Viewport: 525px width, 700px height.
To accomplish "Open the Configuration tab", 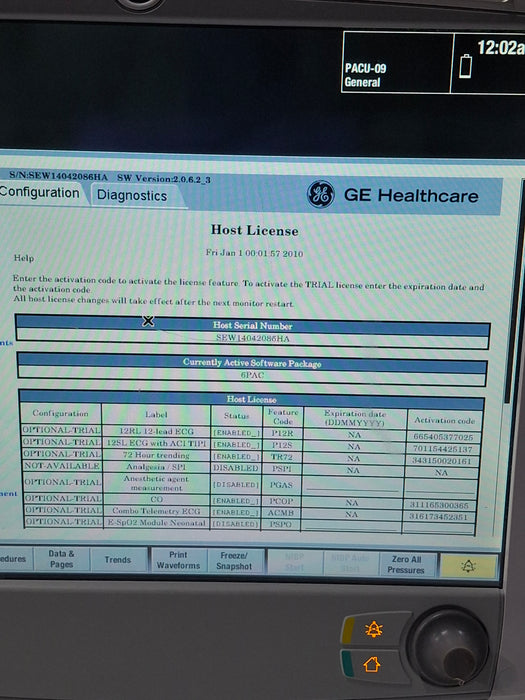I will pos(40,193).
